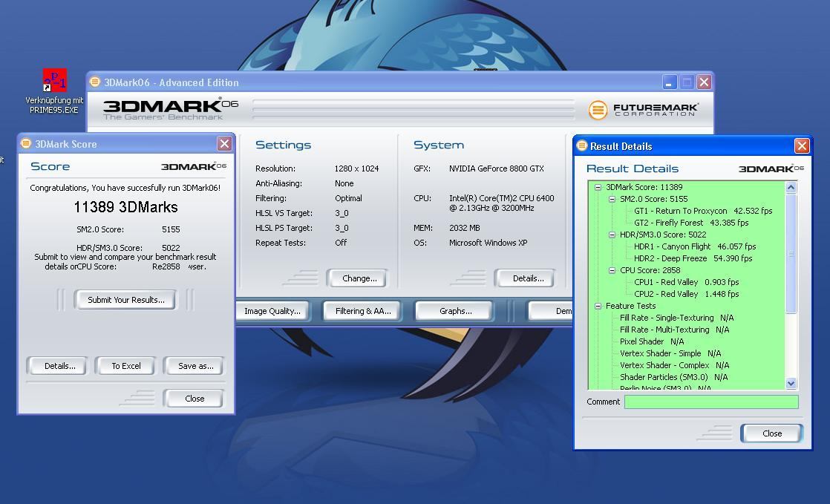Click the Repeat Tests value Off
The width and height of the screenshot is (830, 504).
pos(340,243)
